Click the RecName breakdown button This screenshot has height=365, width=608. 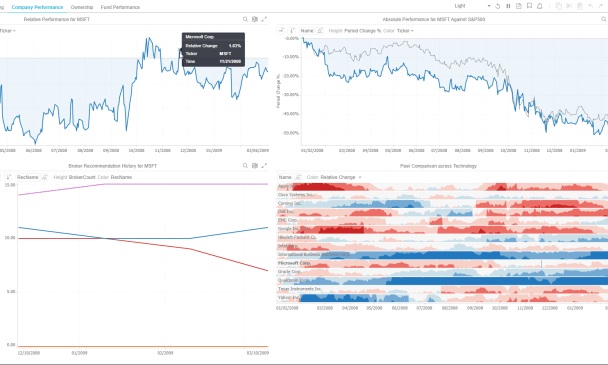28,177
